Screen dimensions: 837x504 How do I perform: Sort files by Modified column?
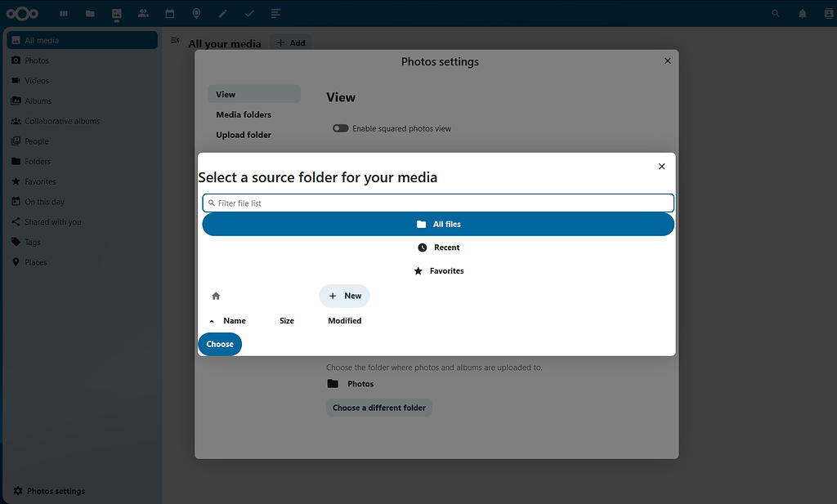point(344,320)
